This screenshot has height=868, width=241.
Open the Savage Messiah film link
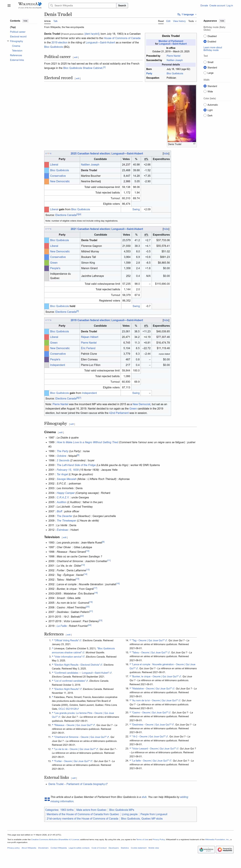pyautogui.click(x=67, y=479)
